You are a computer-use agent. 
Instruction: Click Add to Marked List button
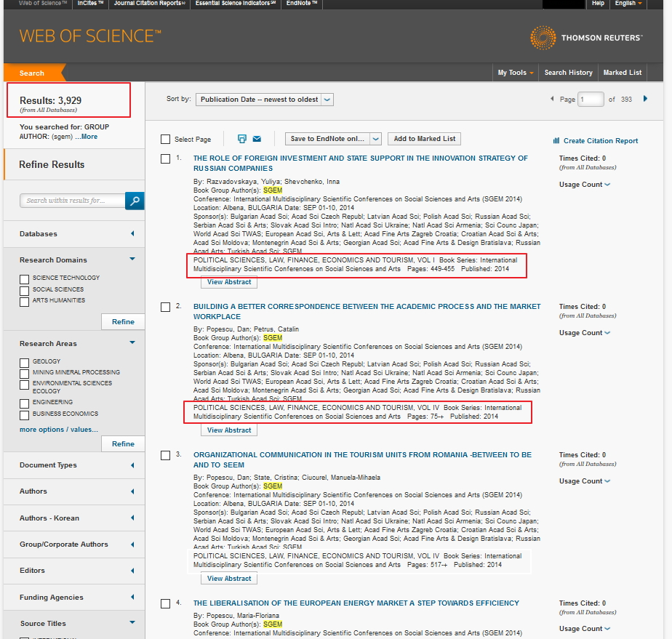click(424, 139)
